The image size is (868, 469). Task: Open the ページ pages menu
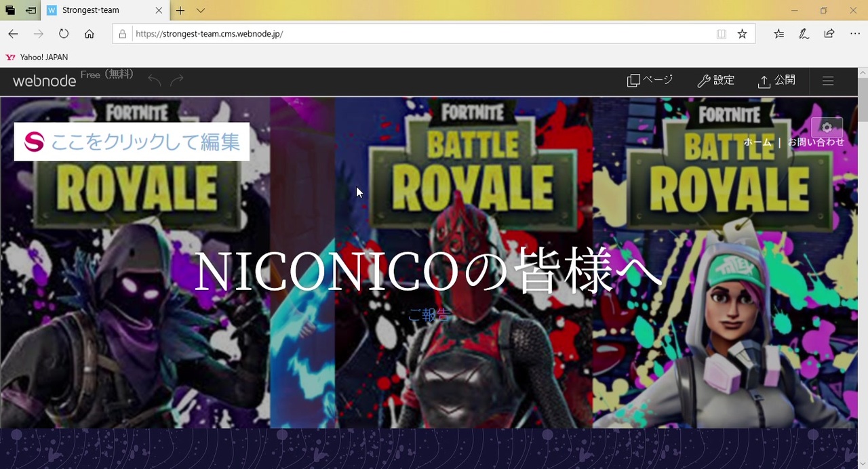pyautogui.click(x=650, y=81)
